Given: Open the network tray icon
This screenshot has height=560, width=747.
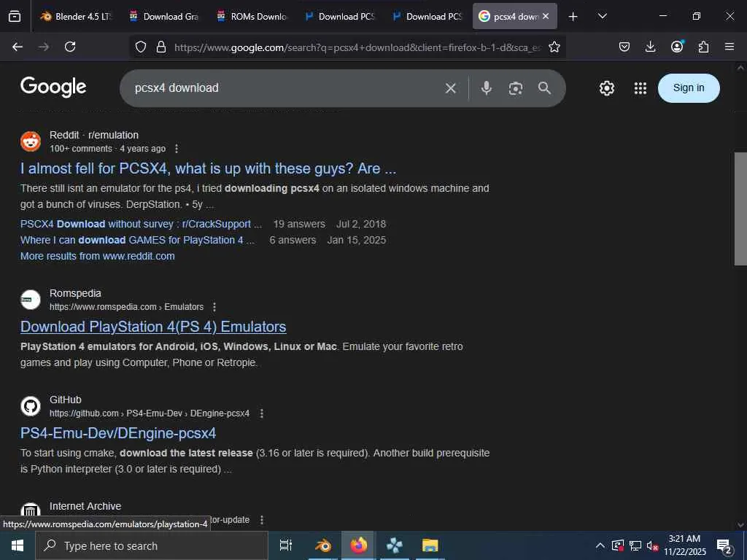Looking at the screenshot, I should pyautogui.click(x=635, y=545).
